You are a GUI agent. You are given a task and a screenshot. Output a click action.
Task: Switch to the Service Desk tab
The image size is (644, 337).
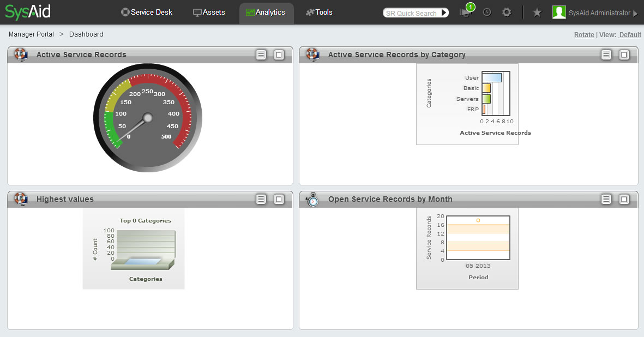pos(146,12)
